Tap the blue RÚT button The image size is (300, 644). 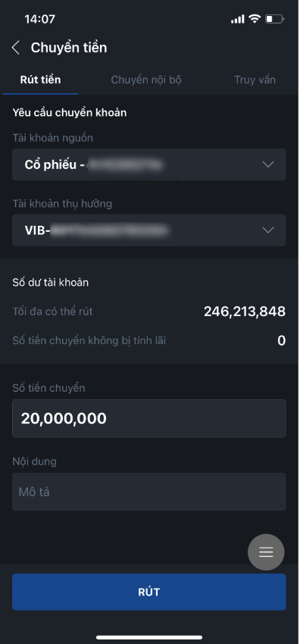[x=149, y=592]
